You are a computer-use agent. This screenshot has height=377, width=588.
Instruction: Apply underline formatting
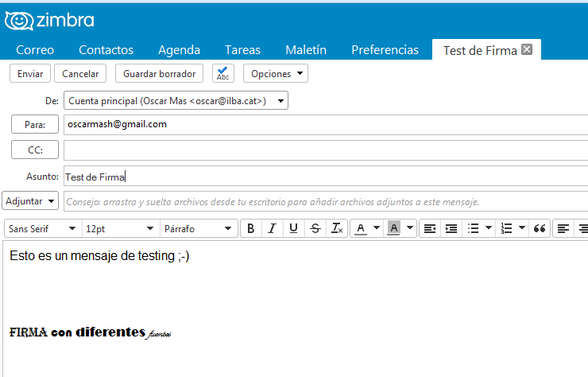point(294,228)
